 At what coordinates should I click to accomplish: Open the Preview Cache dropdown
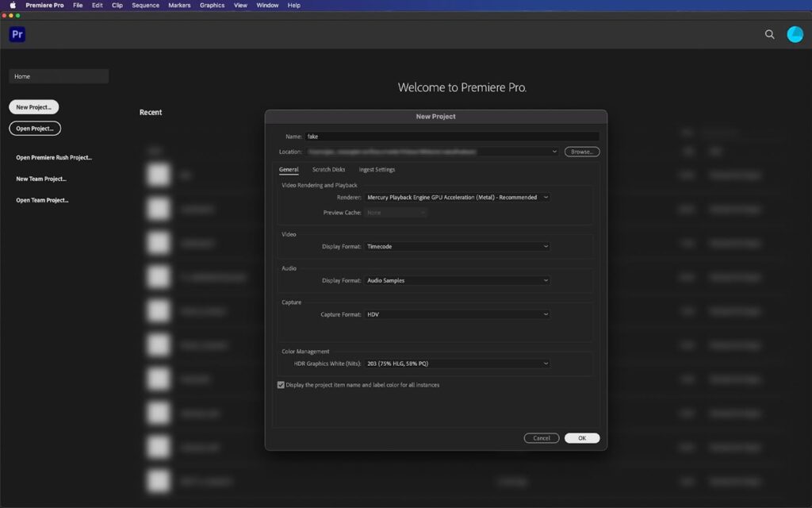pyautogui.click(x=395, y=213)
